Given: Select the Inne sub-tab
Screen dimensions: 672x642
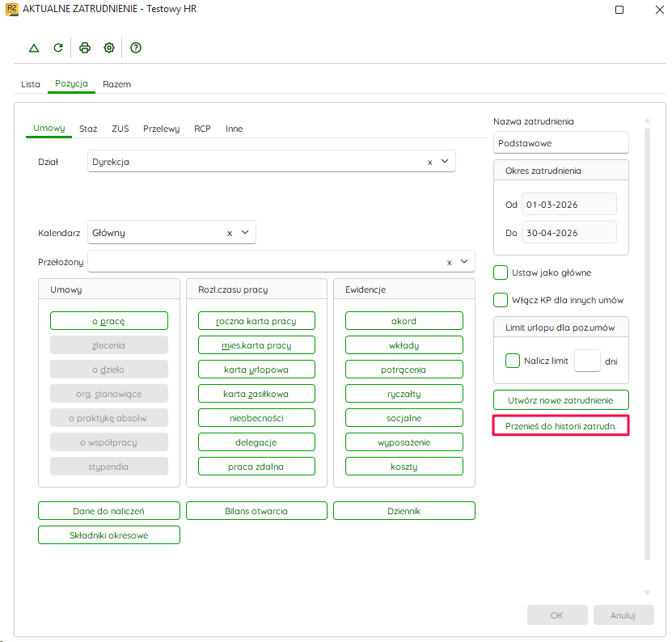Looking at the screenshot, I should (x=234, y=129).
